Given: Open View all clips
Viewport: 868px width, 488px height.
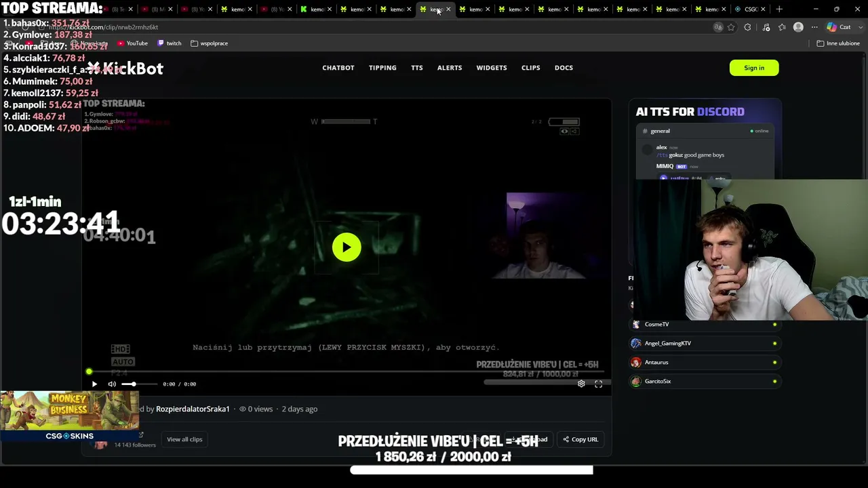Looking at the screenshot, I should (184, 439).
